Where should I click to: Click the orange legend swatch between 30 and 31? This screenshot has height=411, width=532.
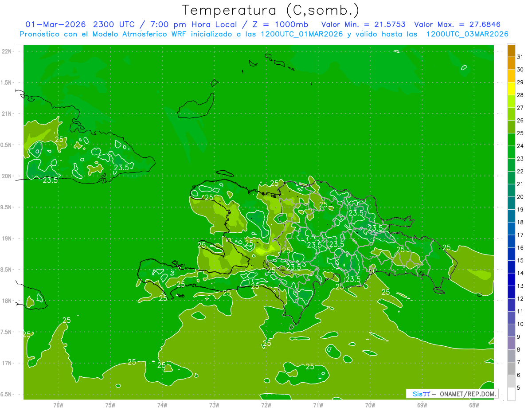click(511, 63)
